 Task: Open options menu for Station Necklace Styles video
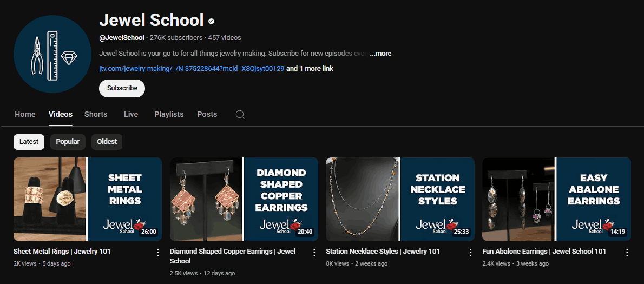click(x=471, y=253)
